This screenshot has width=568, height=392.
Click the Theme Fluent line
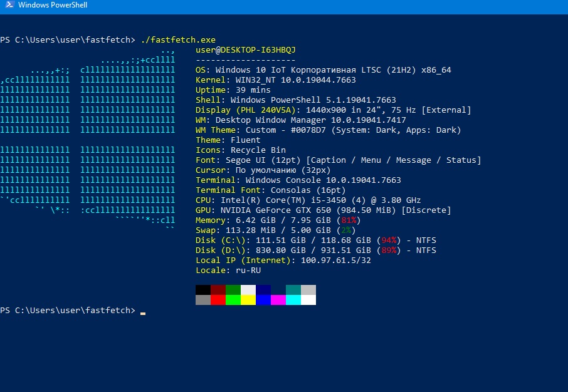click(228, 140)
